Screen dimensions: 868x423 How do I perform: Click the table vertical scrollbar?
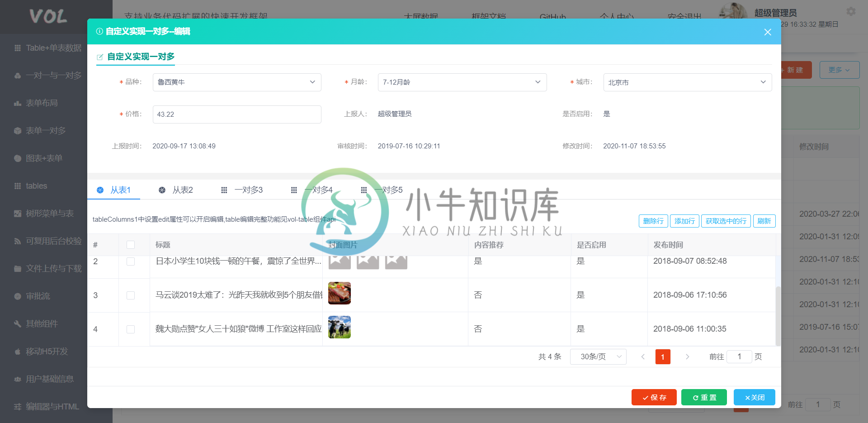coord(778,316)
